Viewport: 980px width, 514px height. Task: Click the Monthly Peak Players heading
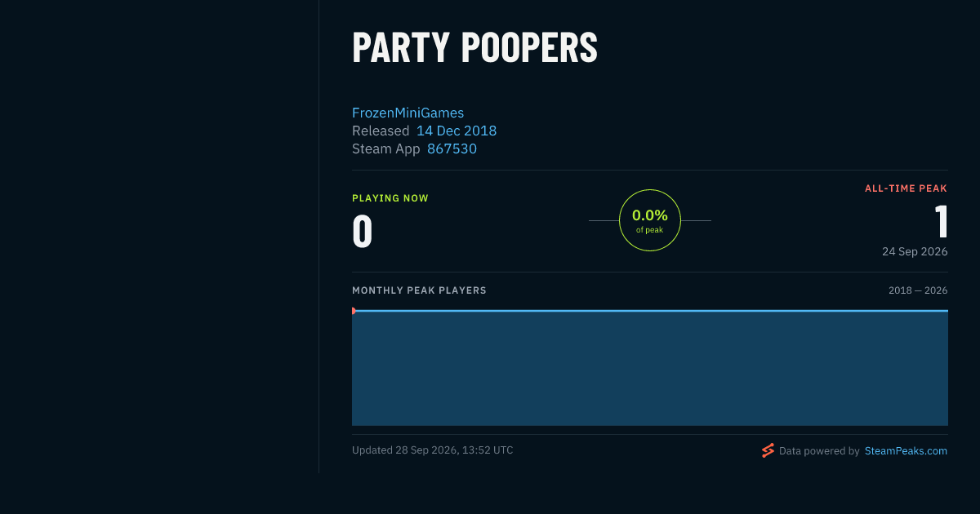(419, 290)
